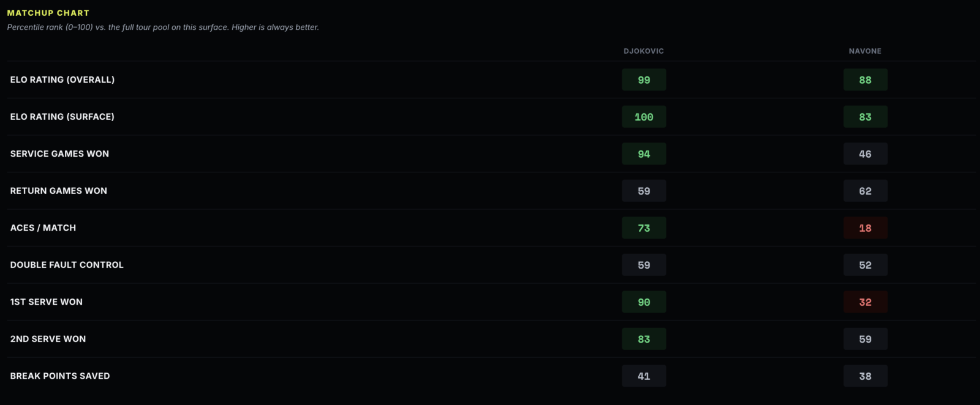Select the SERVICE GAMES WON row label
Viewport: 980px width, 405px height.
59,154
